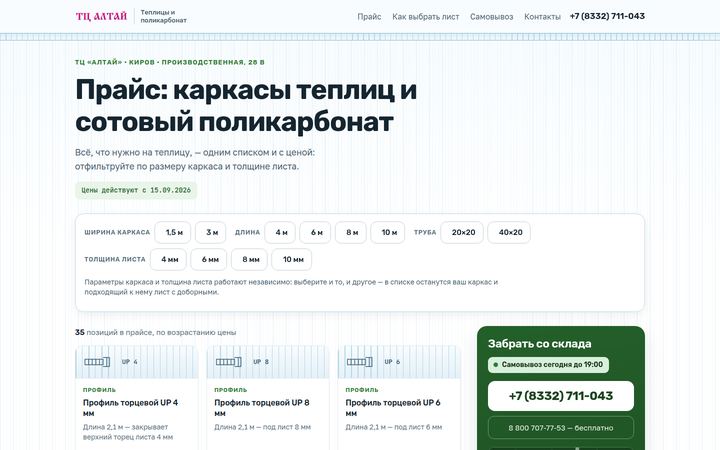
Task: Click the UP 6 profile icon
Action: click(x=360, y=362)
